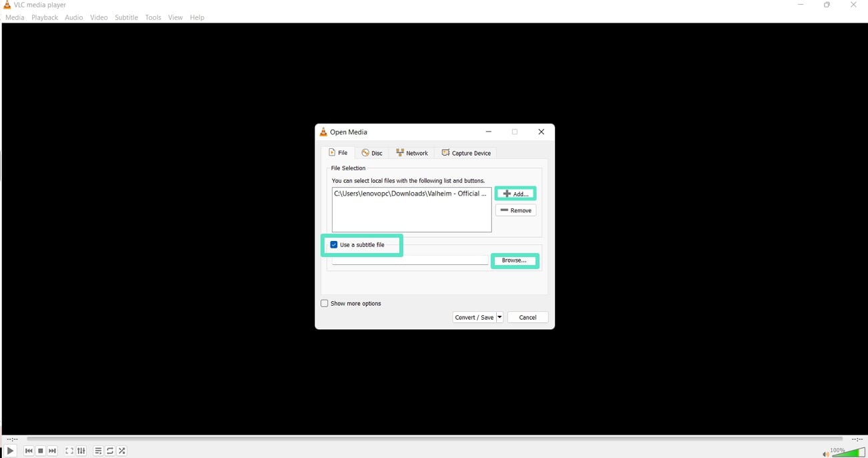868x458 pixels.
Task: Toggle fullscreen video mode
Action: click(x=69, y=451)
